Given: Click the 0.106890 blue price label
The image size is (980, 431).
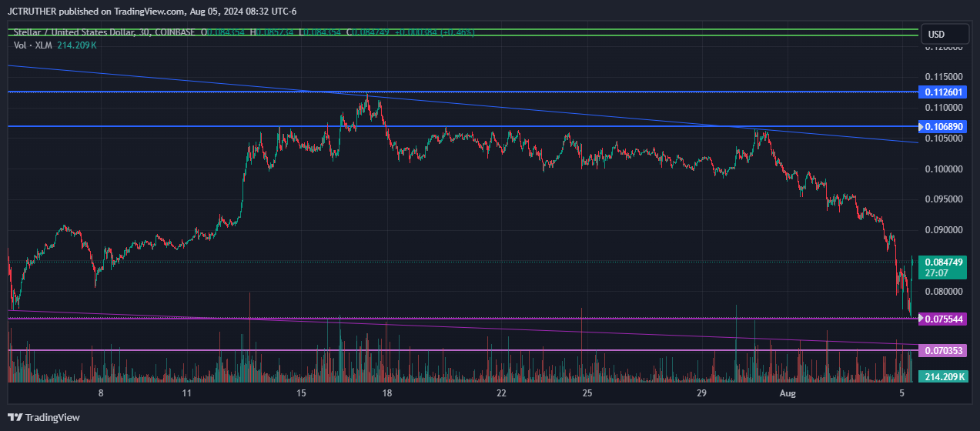Looking at the screenshot, I should 943,126.
